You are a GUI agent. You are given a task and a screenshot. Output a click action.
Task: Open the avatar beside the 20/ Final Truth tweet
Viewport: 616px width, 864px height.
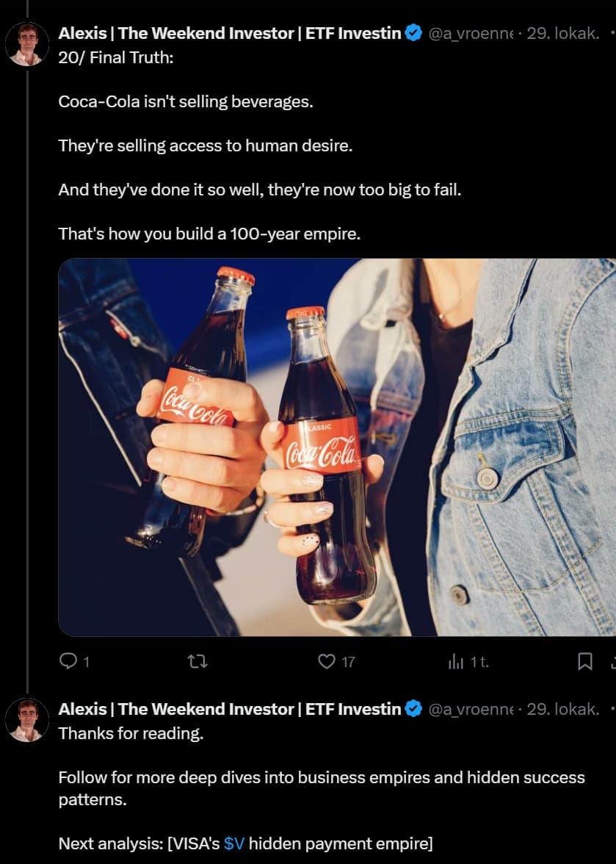point(27,44)
